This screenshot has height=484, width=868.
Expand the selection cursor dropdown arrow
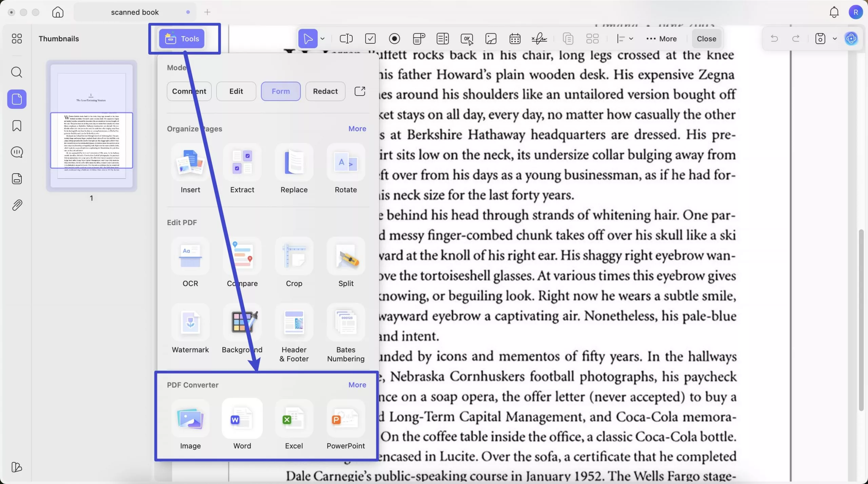pos(322,39)
